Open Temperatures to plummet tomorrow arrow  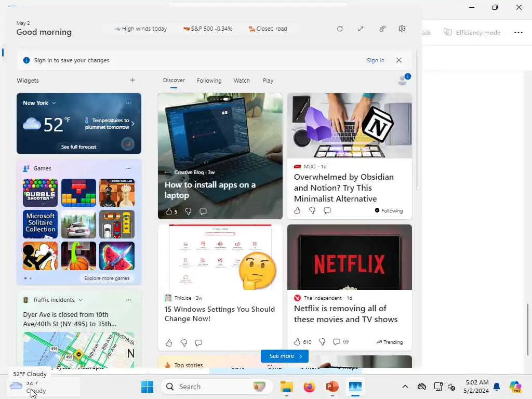132,124
